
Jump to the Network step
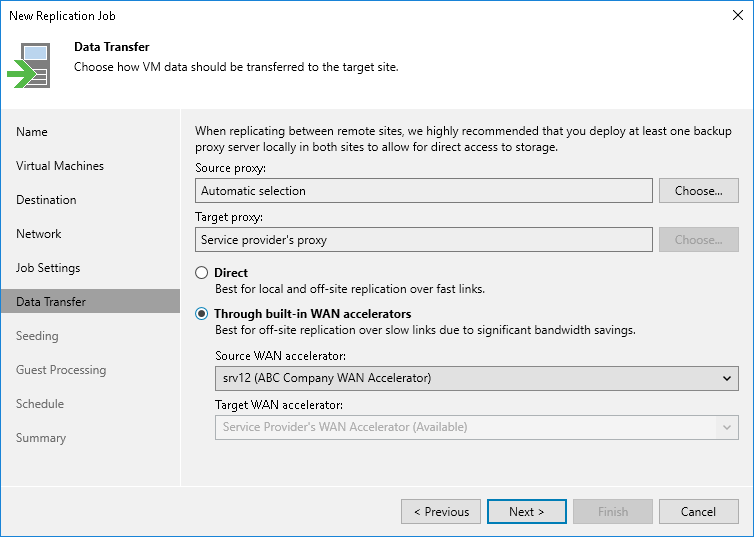pos(39,234)
